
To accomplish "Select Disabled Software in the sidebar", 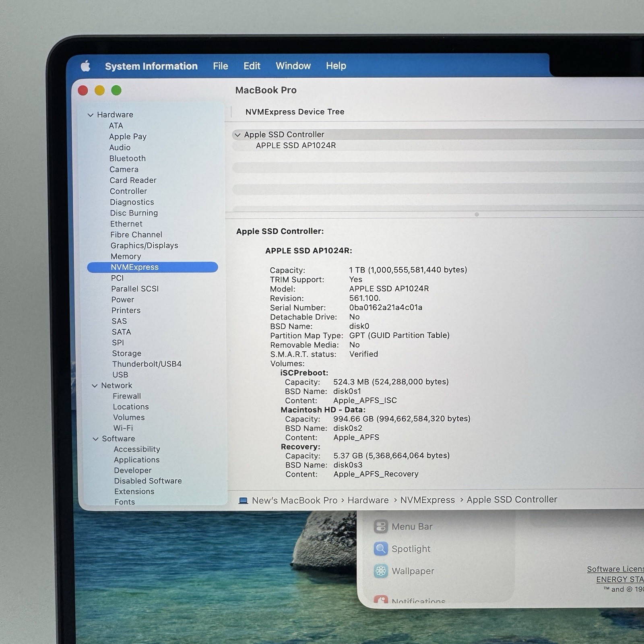I will 148,481.
